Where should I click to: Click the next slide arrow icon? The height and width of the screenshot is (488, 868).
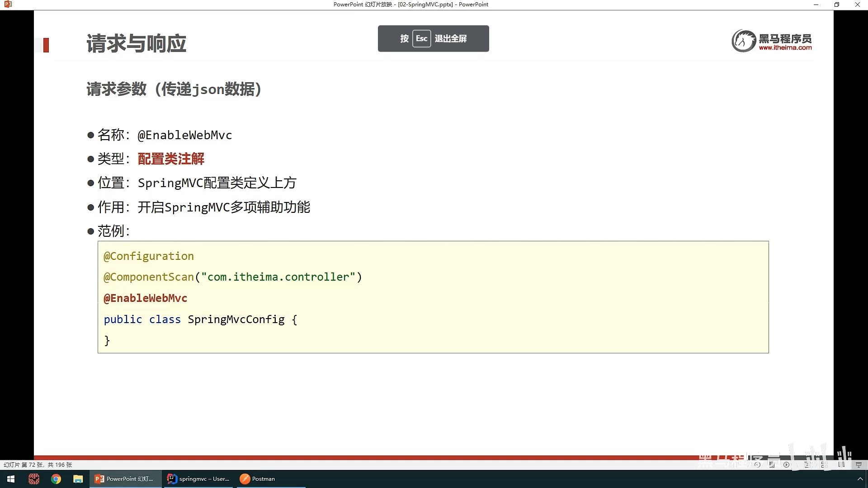pyautogui.click(x=786, y=465)
